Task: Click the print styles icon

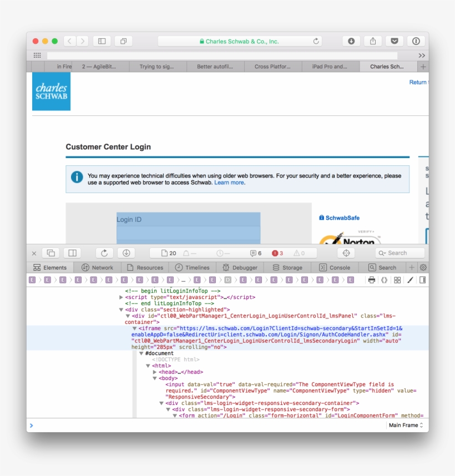Action: 372,280
